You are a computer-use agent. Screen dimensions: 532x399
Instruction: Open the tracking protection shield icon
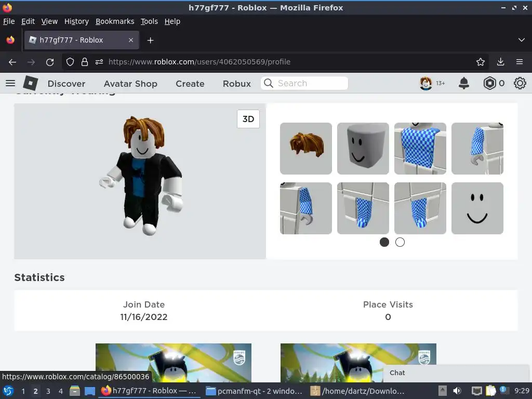coord(70,62)
